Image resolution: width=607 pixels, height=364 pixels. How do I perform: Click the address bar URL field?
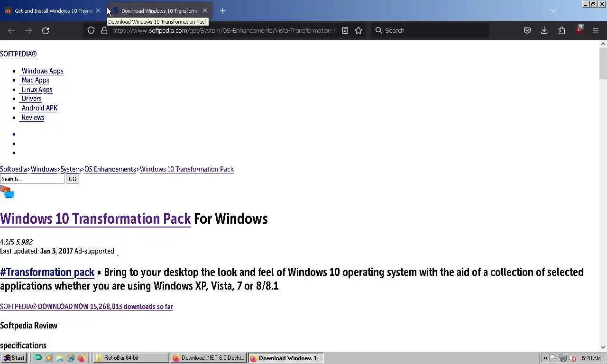[x=224, y=30]
